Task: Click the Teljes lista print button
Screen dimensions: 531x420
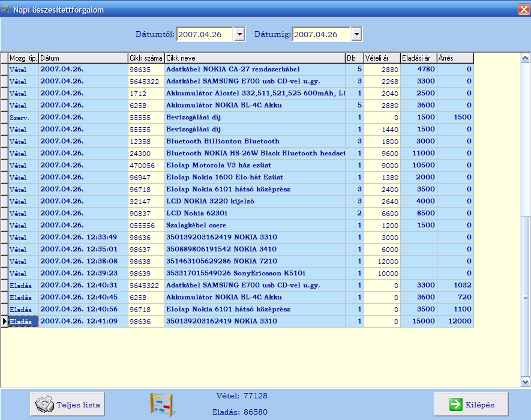Action: [67, 404]
